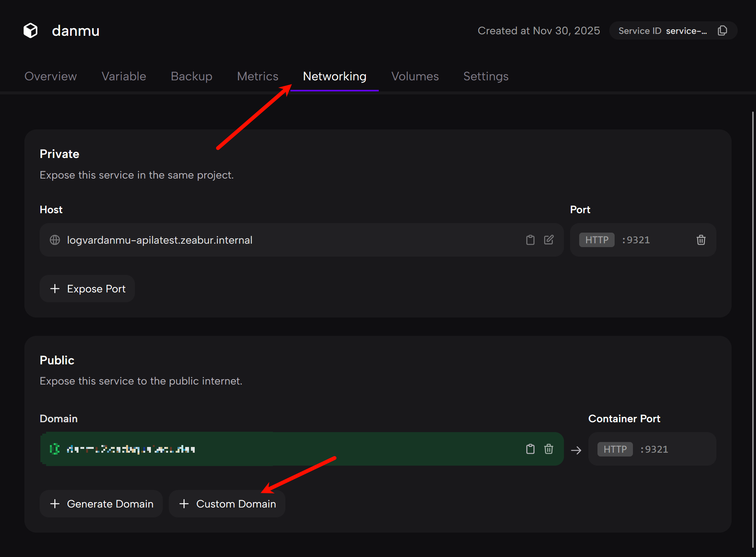Open the Overview tab
The image size is (756, 557).
coord(51,76)
